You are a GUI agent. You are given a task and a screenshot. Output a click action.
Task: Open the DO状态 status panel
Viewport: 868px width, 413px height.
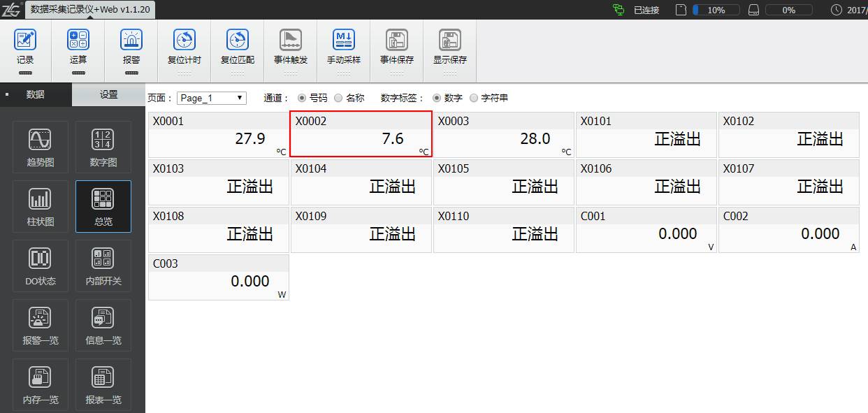[41, 266]
